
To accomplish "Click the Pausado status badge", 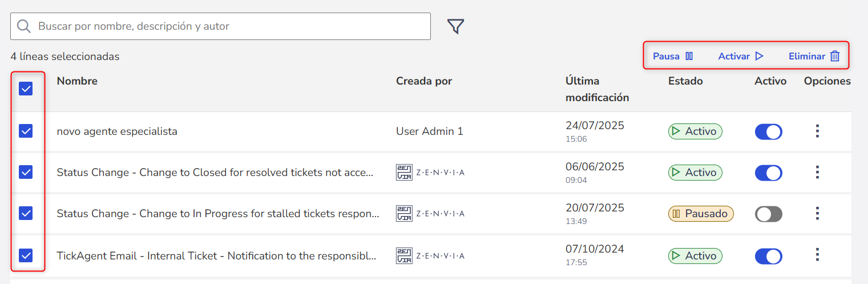I will (701, 214).
